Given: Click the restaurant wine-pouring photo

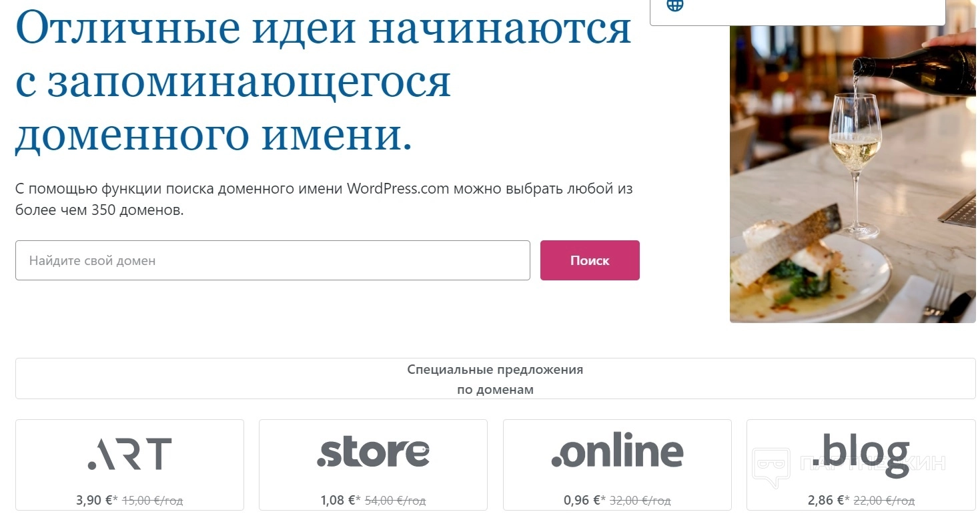Looking at the screenshot, I should [853, 174].
